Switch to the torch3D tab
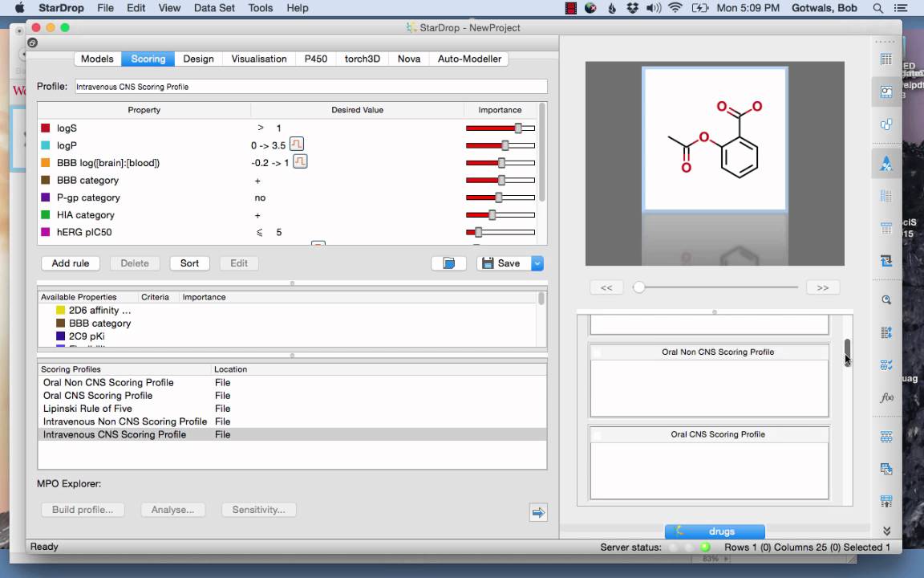The height and width of the screenshot is (578, 924). (x=362, y=59)
